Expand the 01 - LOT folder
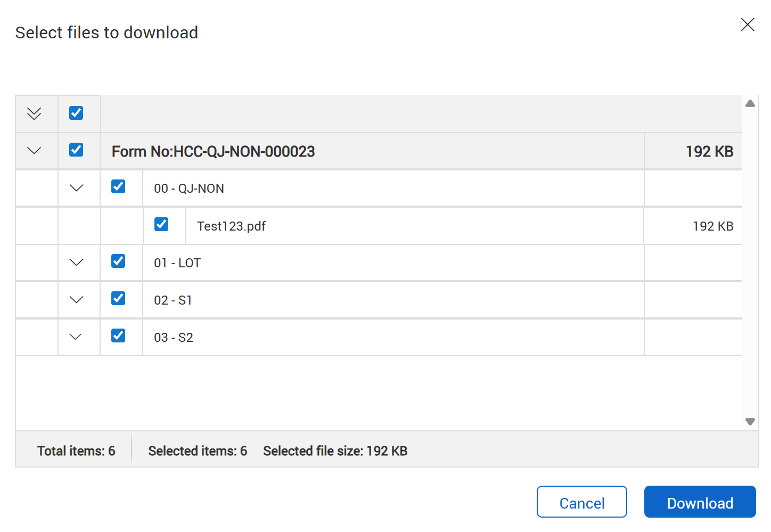 [x=77, y=263]
